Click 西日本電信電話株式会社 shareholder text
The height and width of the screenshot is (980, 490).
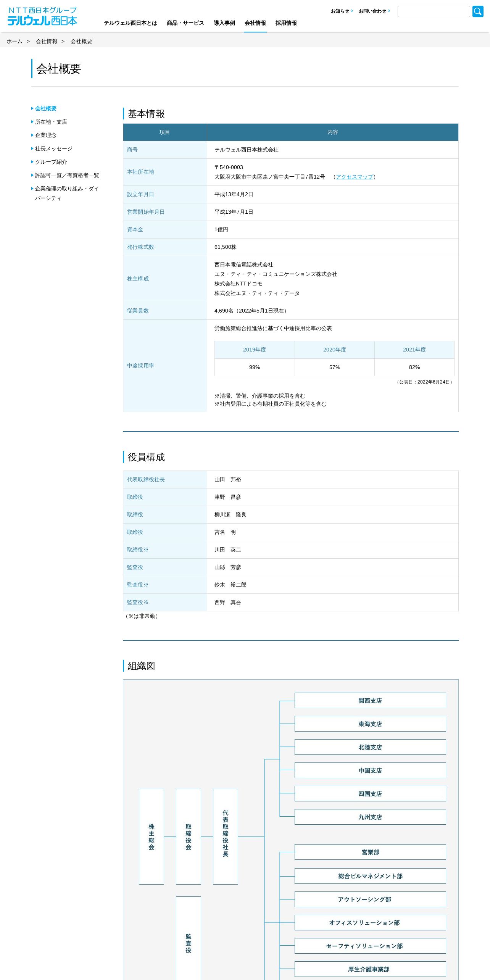[244, 264]
